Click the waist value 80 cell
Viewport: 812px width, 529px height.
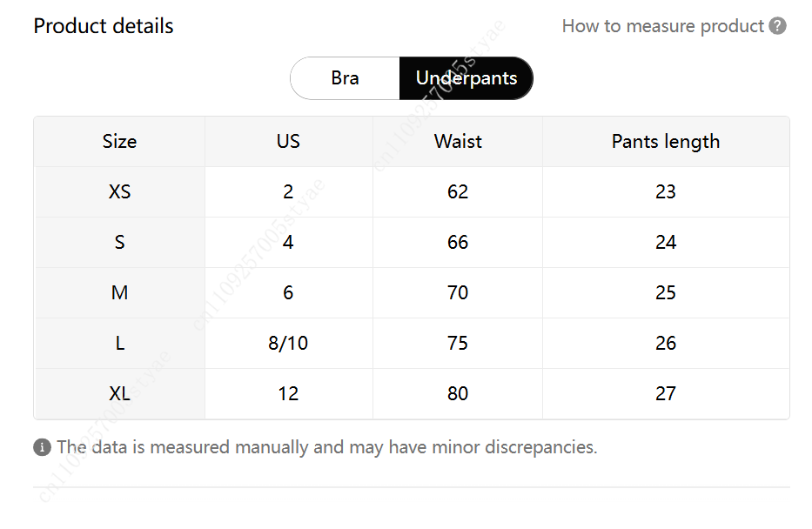click(458, 394)
